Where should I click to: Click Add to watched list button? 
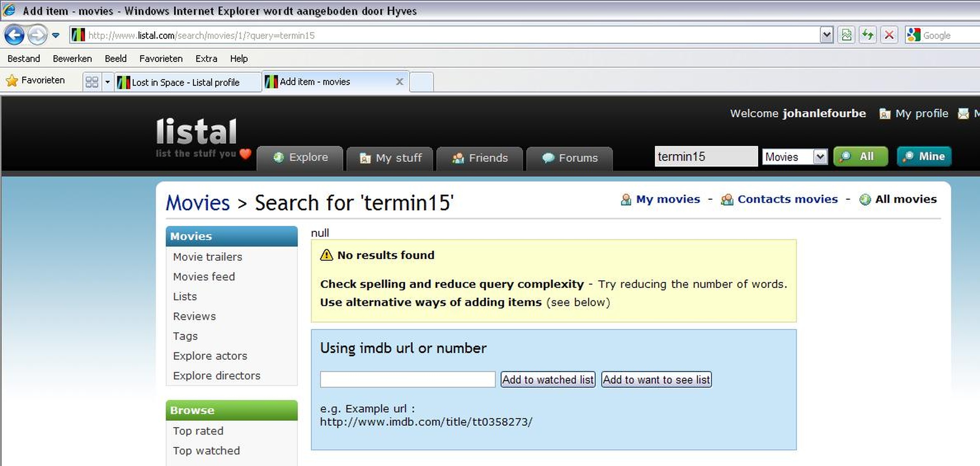point(548,379)
